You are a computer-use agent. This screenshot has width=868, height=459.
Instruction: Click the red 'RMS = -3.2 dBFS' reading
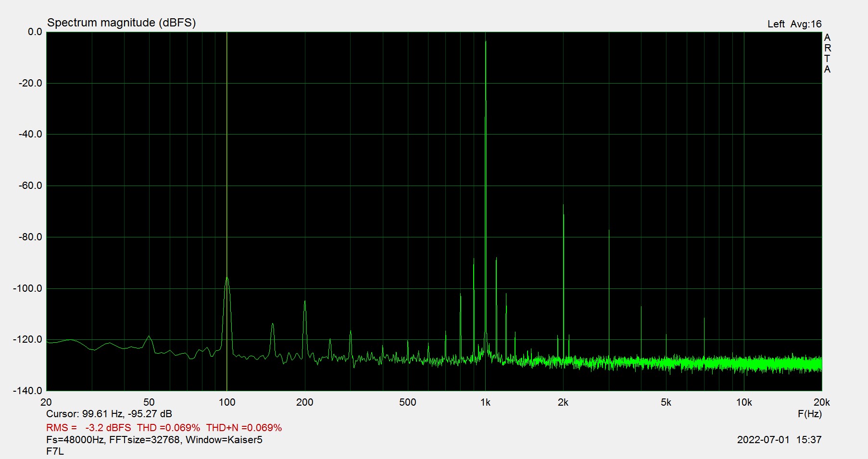pos(88,428)
